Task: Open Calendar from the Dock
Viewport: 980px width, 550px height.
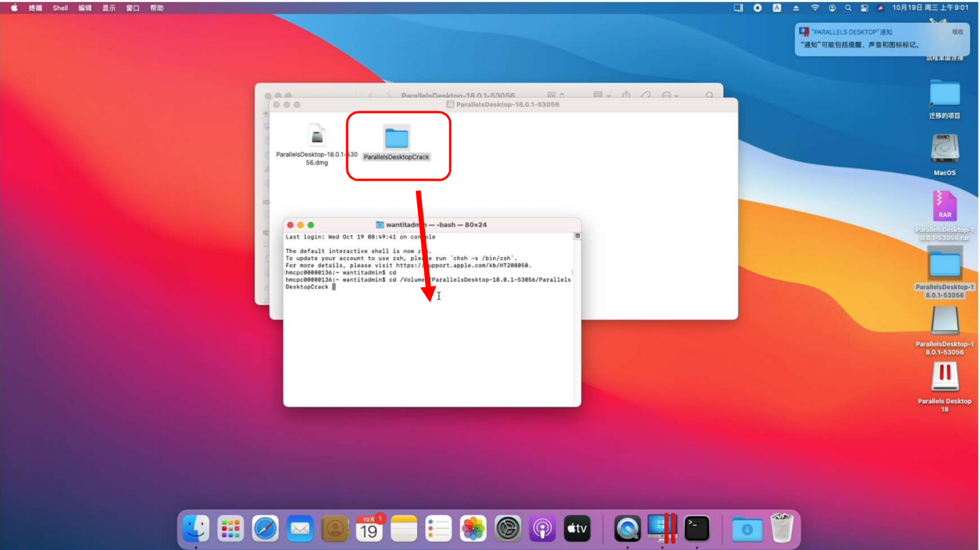Action: tap(369, 529)
